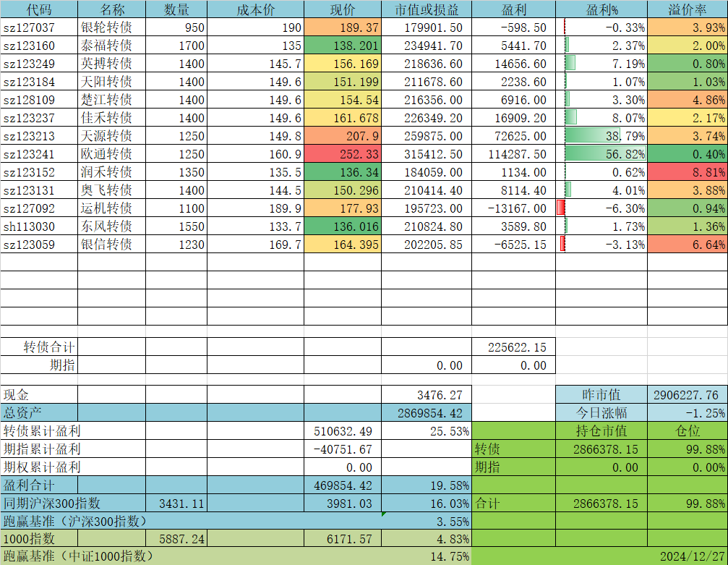Click yesterday's value 2906227.76
The height and width of the screenshot is (565, 728).
click(688, 395)
